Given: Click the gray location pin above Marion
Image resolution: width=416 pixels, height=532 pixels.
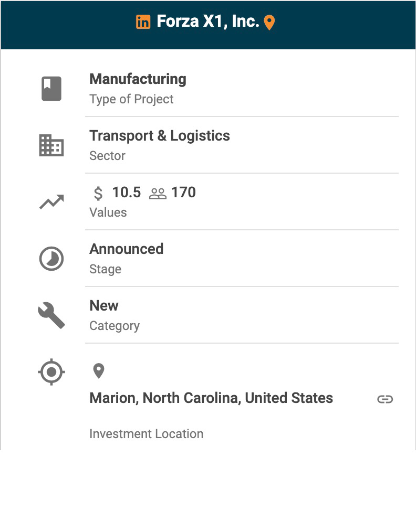Looking at the screenshot, I should pos(99,371).
